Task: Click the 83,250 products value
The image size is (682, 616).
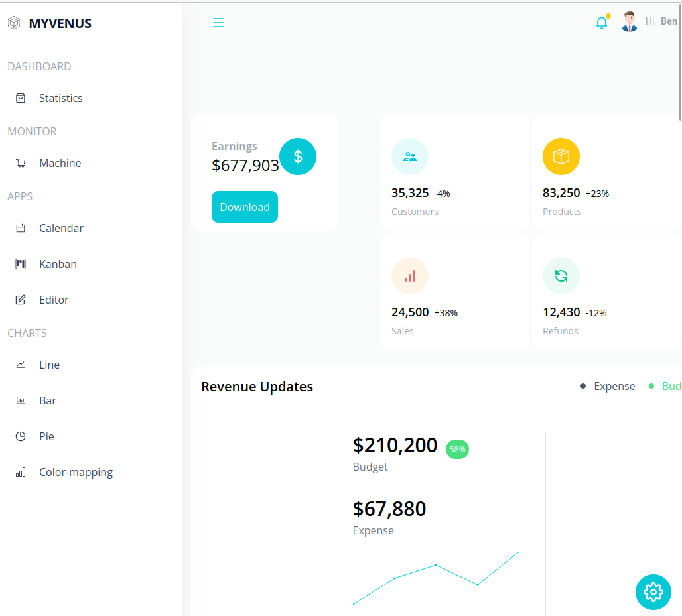Action: coord(561,192)
